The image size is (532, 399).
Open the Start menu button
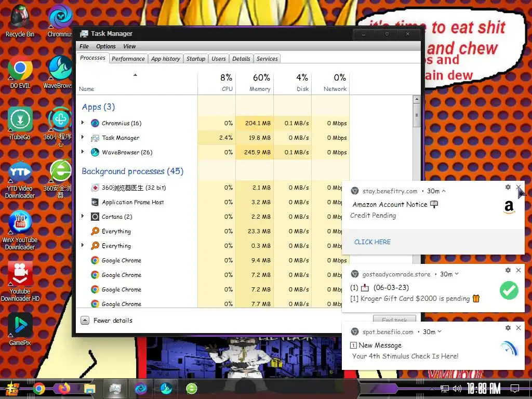coord(11,389)
